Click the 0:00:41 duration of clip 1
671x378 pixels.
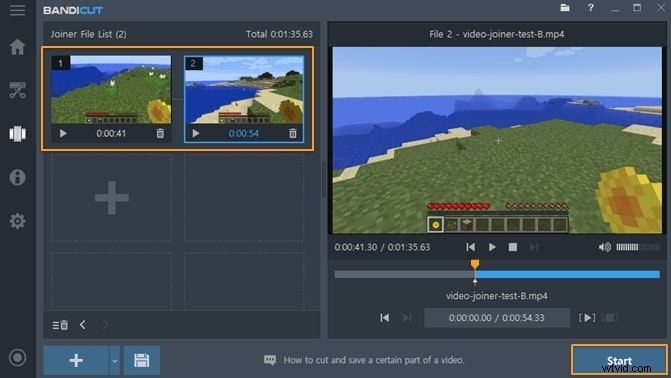tap(111, 134)
